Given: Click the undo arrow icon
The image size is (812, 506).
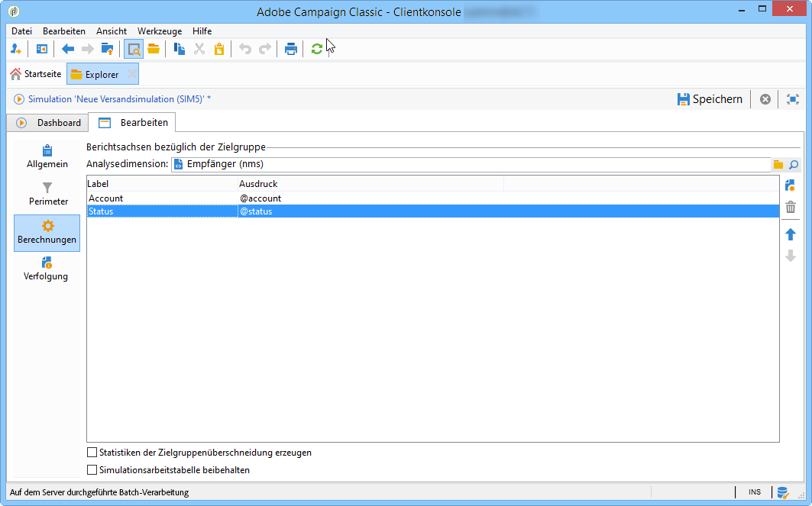Looking at the screenshot, I should [245, 49].
